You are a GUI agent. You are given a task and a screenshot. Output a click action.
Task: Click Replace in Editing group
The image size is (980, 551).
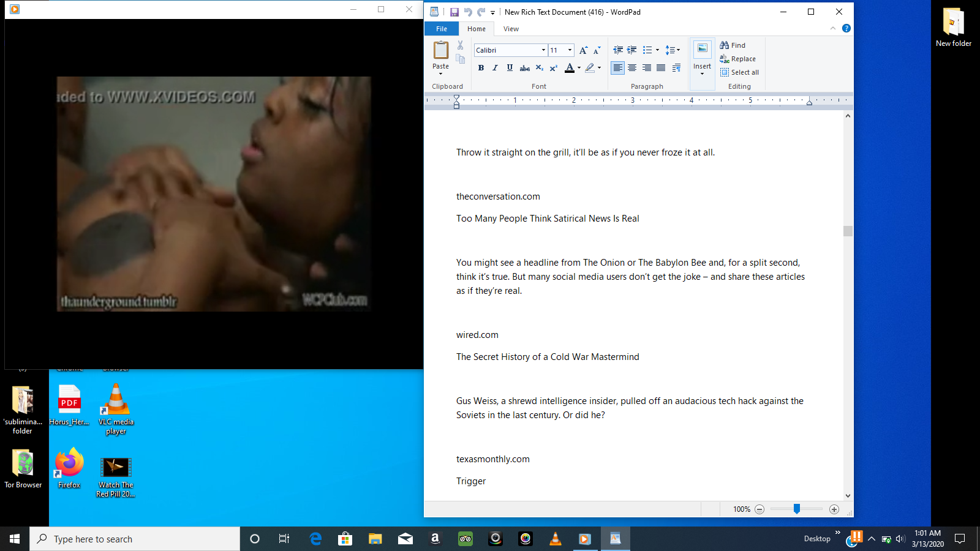pyautogui.click(x=737, y=59)
